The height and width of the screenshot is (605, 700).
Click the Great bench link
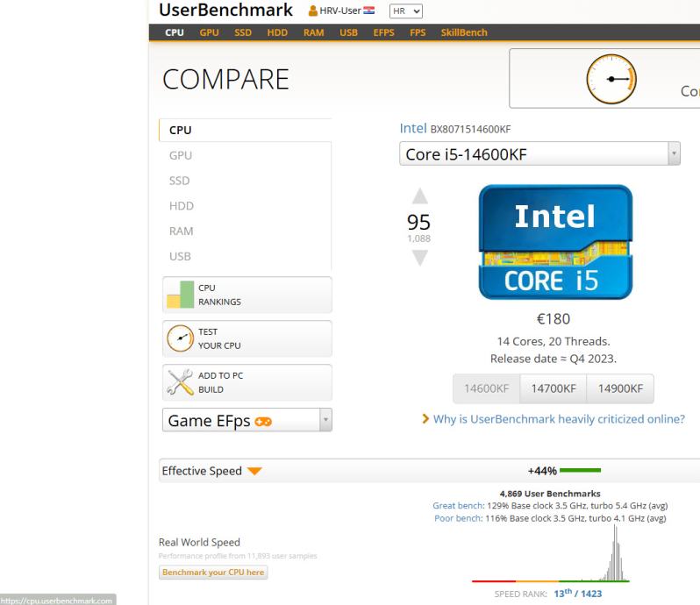(x=458, y=506)
